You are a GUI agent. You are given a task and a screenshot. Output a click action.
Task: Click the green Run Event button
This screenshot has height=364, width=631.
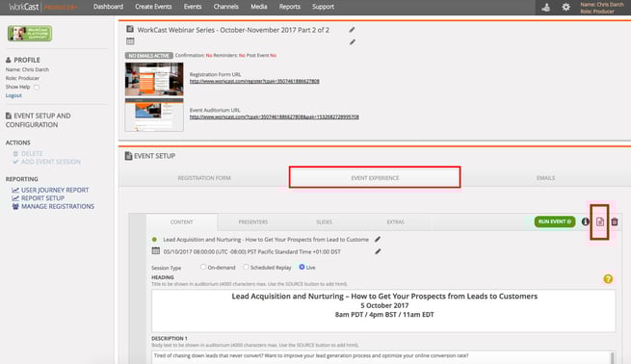[555, 221]
